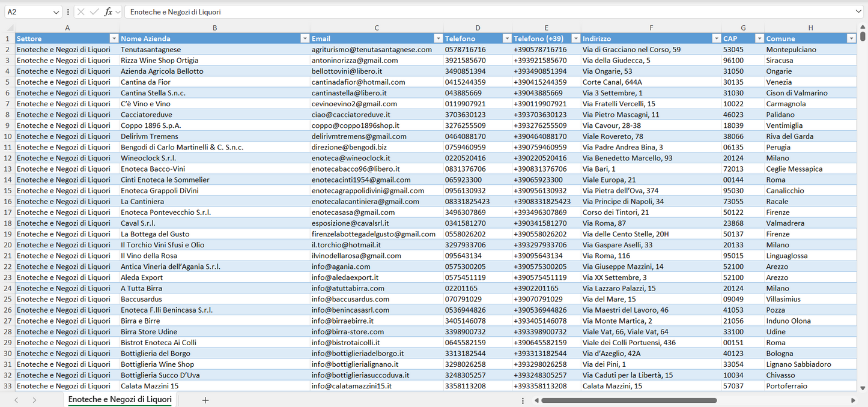Open the Email column filter dropdown

click(438, 38)
